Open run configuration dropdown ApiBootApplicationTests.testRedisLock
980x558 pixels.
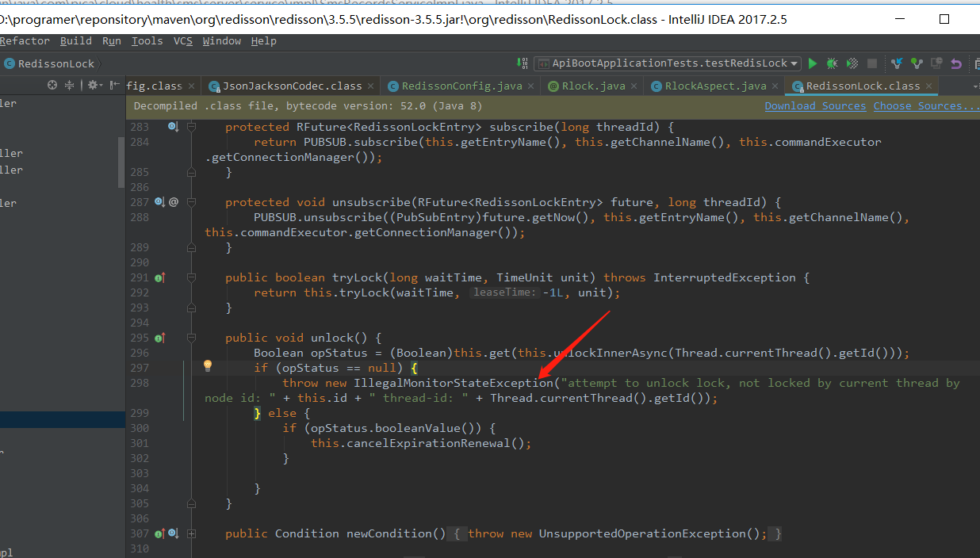[668, 63]
